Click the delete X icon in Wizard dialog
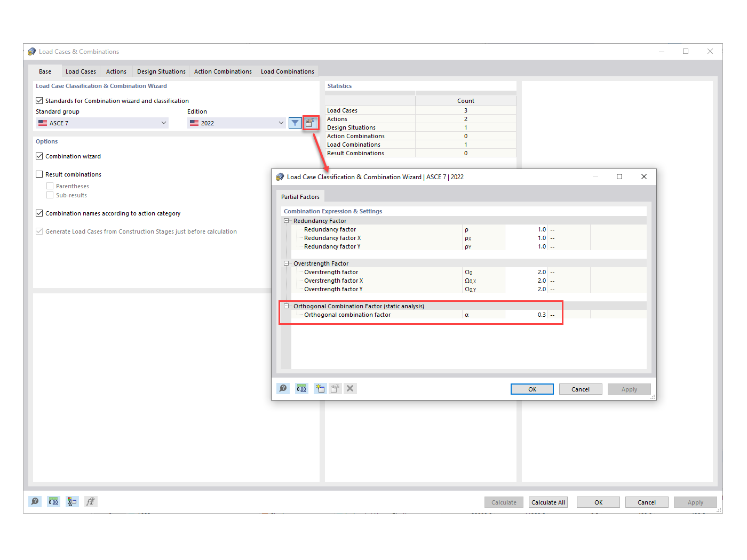Screen dimensions: 747x560 pos(350,388)
